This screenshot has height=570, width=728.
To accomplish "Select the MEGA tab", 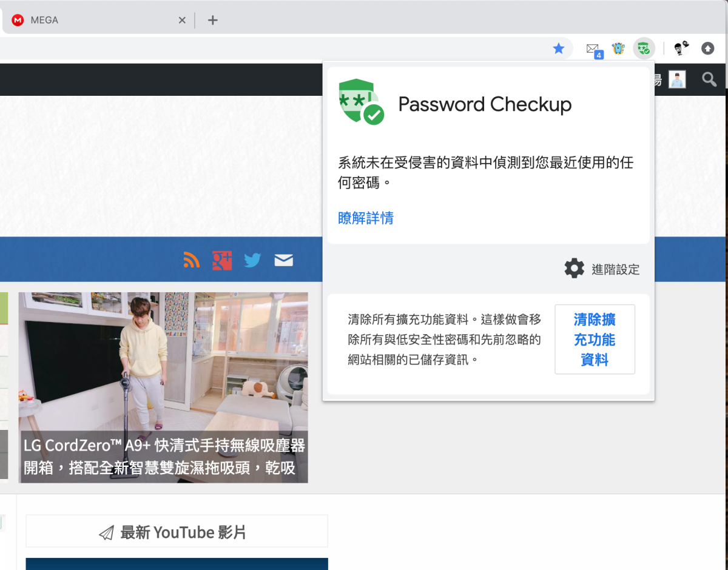I will coord(97,20).
